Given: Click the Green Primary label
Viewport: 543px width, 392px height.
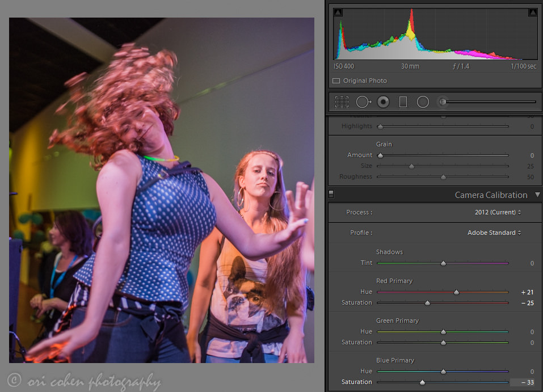Looking at the screenshot, I should [397, 321].
